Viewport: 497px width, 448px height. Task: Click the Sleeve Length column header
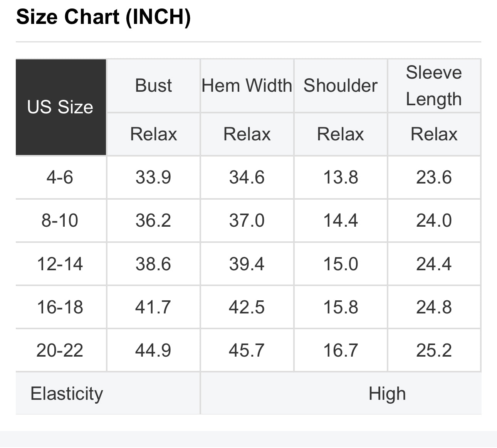(434, 86)
